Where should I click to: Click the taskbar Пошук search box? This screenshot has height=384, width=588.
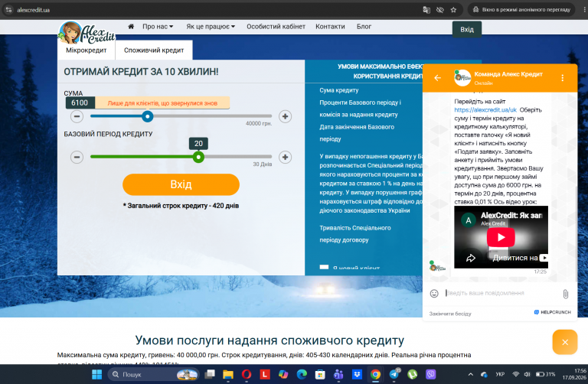tap(153, 374)
